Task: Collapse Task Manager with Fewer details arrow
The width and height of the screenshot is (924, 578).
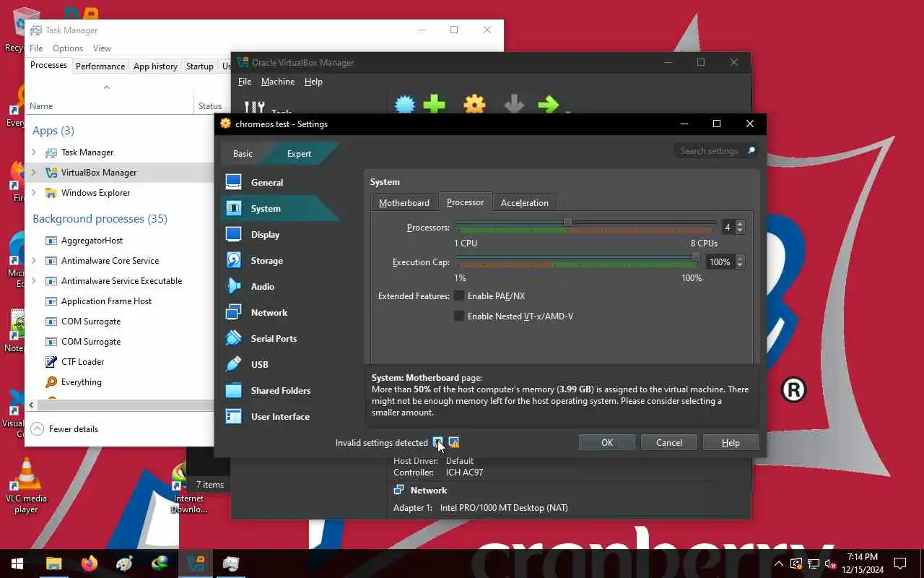Action: click(x=37, y=428)
